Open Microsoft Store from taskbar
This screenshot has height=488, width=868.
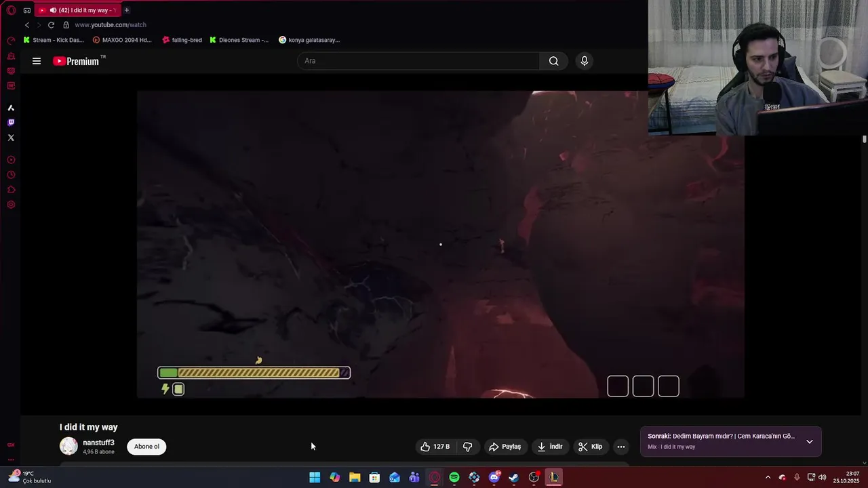coord(374,477)
